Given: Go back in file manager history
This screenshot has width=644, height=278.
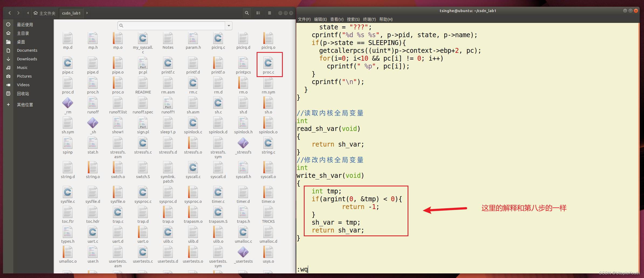Looking at the screenshot, I should [x=10, y=13].
